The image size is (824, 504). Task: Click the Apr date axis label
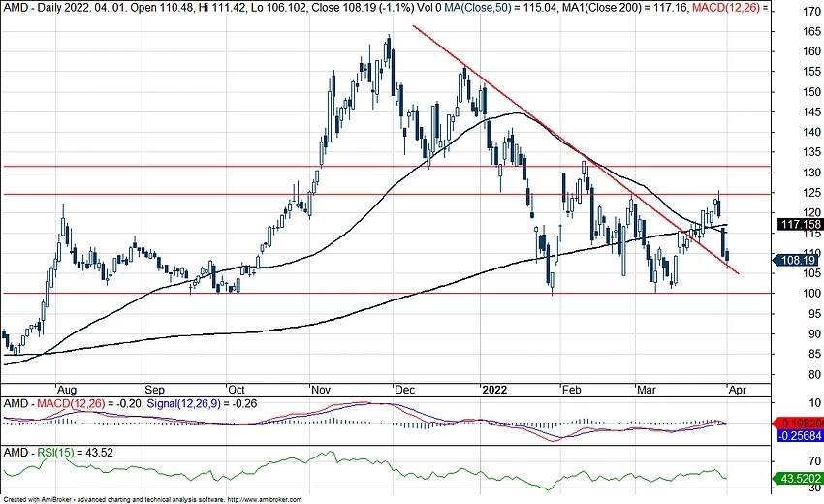738,390
